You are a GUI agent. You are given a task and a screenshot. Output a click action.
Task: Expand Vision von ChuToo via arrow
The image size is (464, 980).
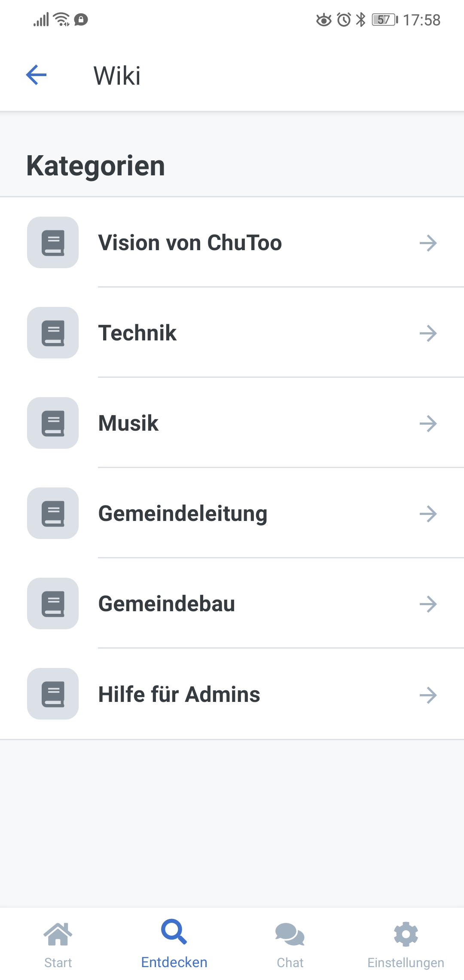(x=428, y=243)
